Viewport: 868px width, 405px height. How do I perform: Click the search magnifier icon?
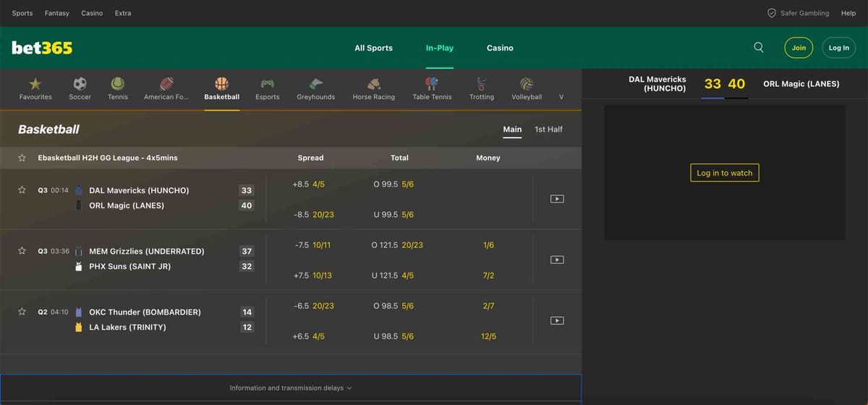click(x=759, y=47)
